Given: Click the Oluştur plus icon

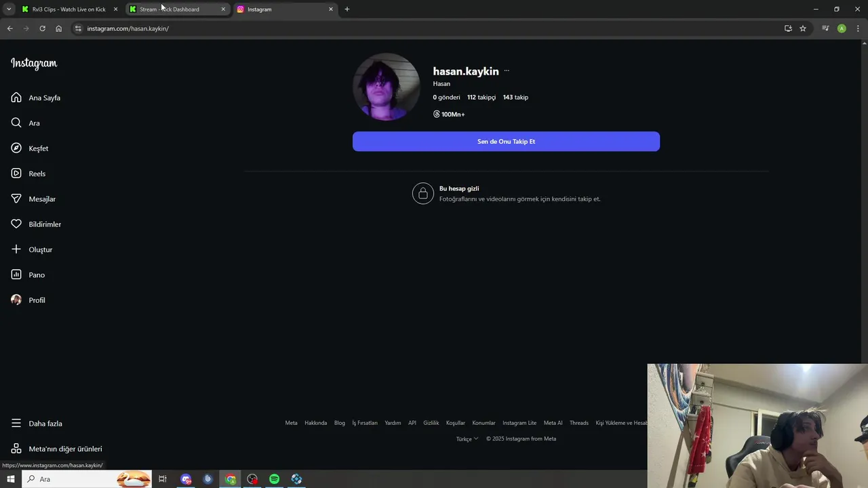Looking at the screenshot, I should click(x=16, y=249).
